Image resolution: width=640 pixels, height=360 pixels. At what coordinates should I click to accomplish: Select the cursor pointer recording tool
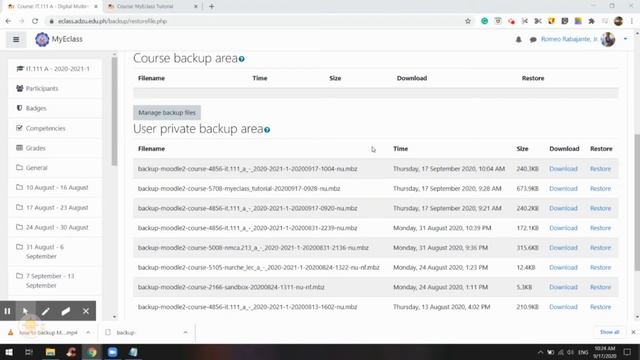25,311
